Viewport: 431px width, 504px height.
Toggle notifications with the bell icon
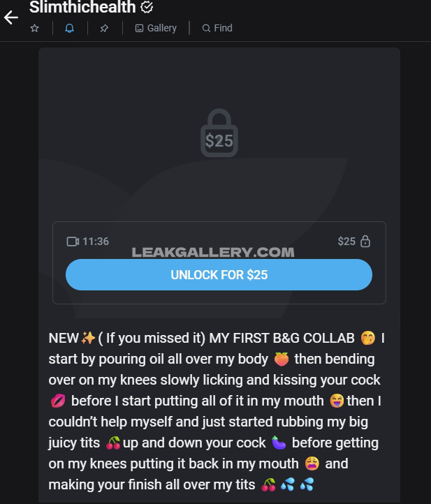pyautogui.click(x=69, y=29)
